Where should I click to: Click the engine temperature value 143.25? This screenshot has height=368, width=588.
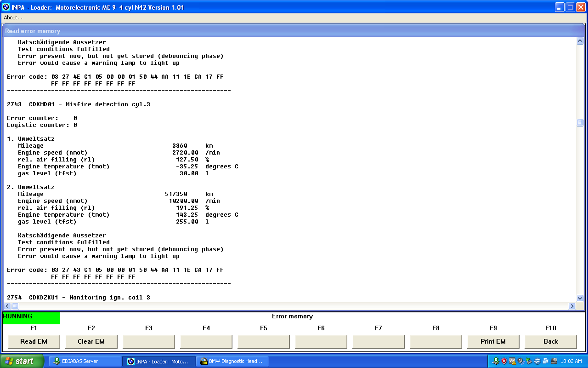pos(187,215)
